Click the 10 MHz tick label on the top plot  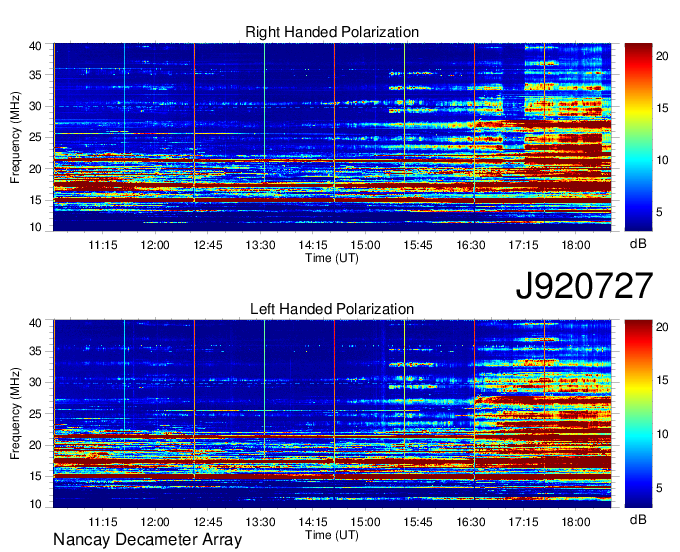[35, 227]
